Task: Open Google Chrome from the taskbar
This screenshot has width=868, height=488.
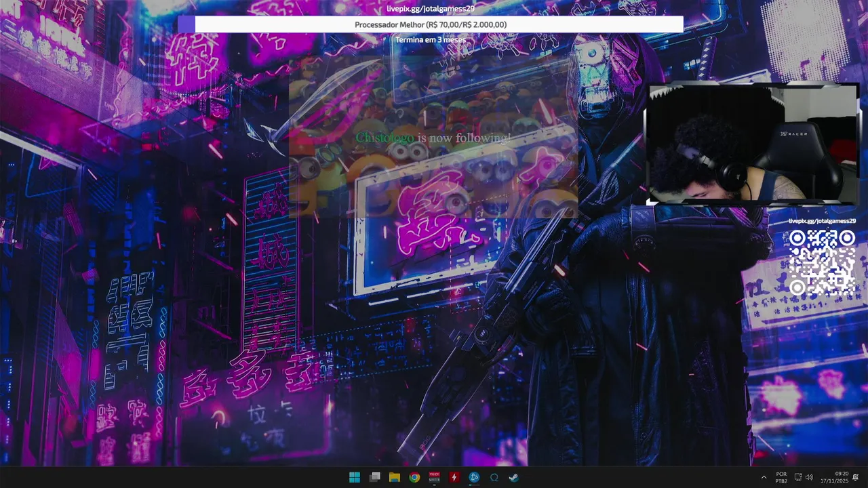Action: (414, 477)
